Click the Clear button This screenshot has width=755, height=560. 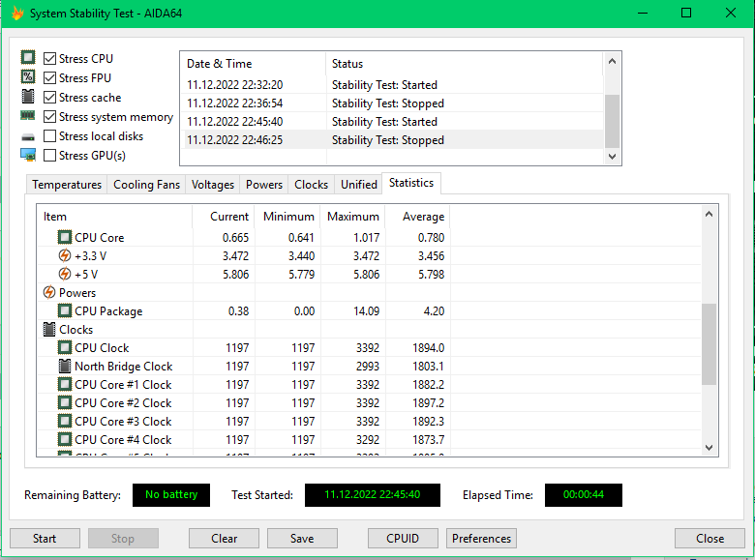coord(224,539)
